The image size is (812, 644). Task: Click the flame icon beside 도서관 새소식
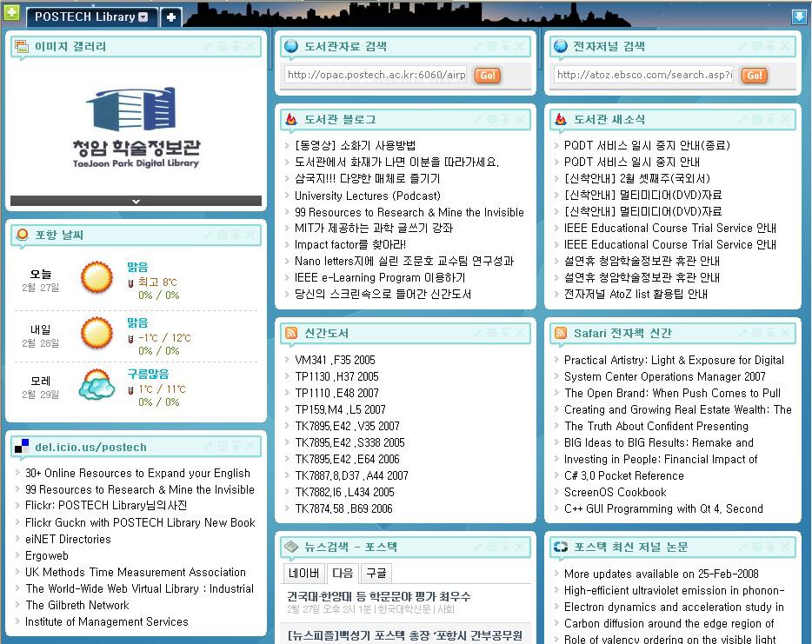click(561, 119)
